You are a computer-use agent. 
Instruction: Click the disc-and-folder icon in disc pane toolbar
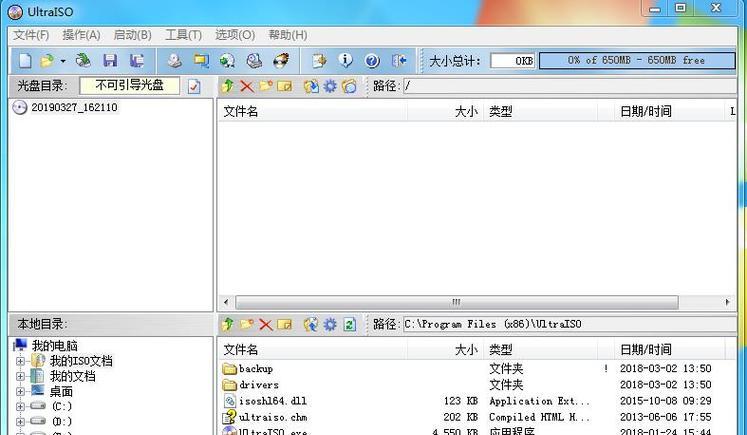349,86
